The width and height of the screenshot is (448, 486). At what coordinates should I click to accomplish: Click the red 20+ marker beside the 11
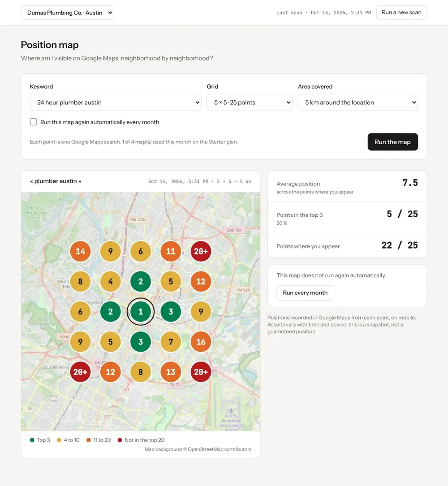coord(201,251)
